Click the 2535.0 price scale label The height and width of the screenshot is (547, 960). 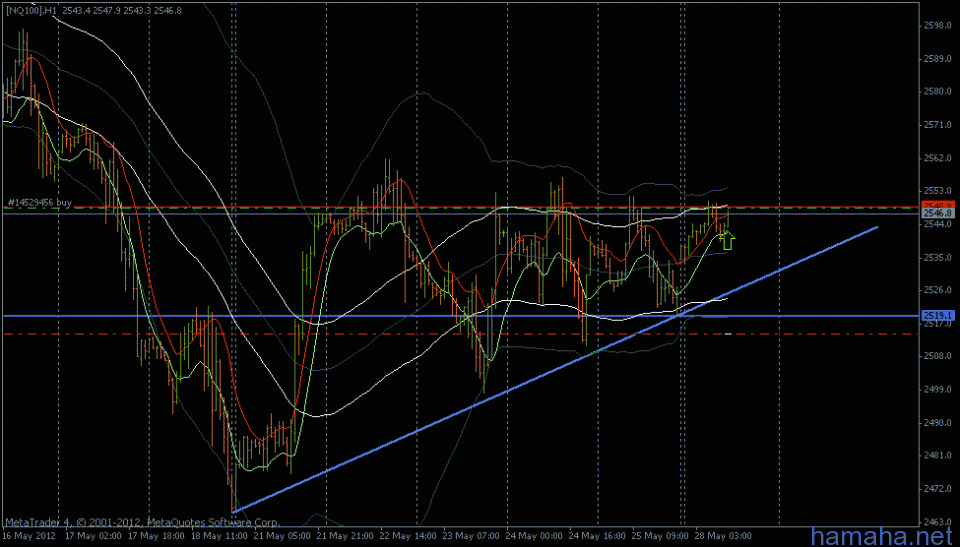[x=939, y=257]
